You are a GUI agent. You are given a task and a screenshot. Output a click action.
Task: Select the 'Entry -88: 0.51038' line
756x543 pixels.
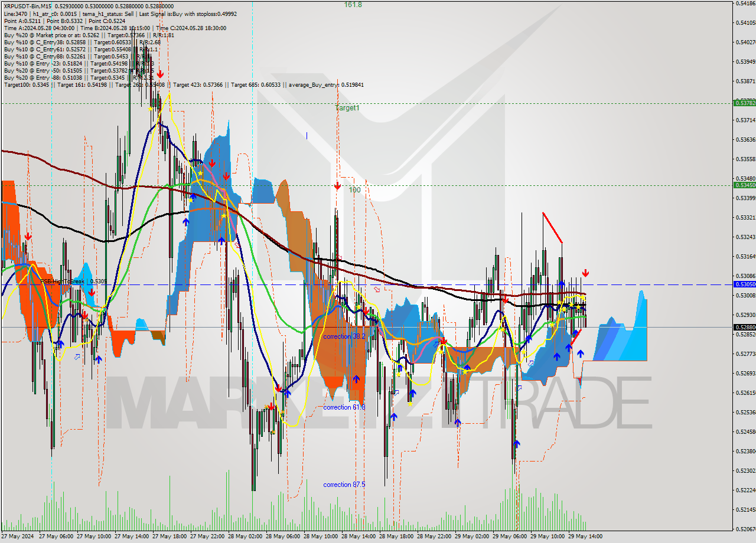coord(79,77)
